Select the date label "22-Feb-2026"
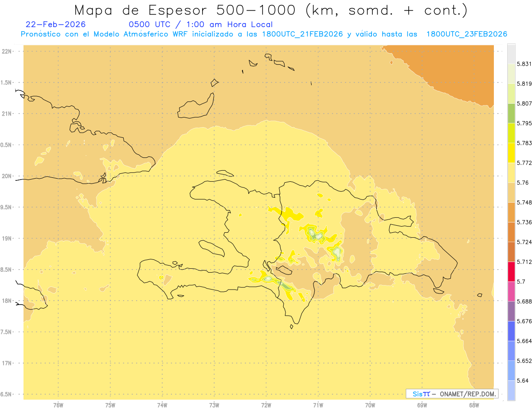 [x=56, y=25]
